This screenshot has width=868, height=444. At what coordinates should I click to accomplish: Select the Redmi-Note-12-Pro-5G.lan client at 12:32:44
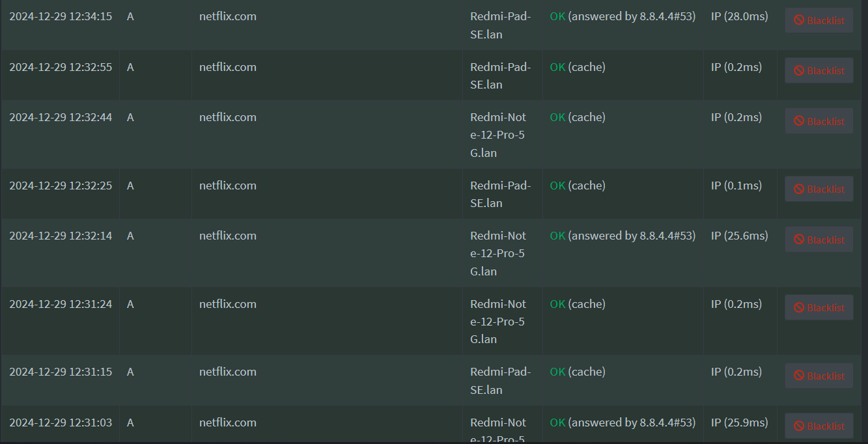[x=498, y=135]
